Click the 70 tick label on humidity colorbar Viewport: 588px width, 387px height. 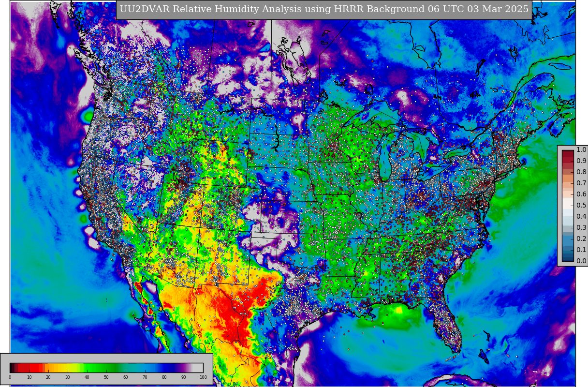click(x=145, y=377)
